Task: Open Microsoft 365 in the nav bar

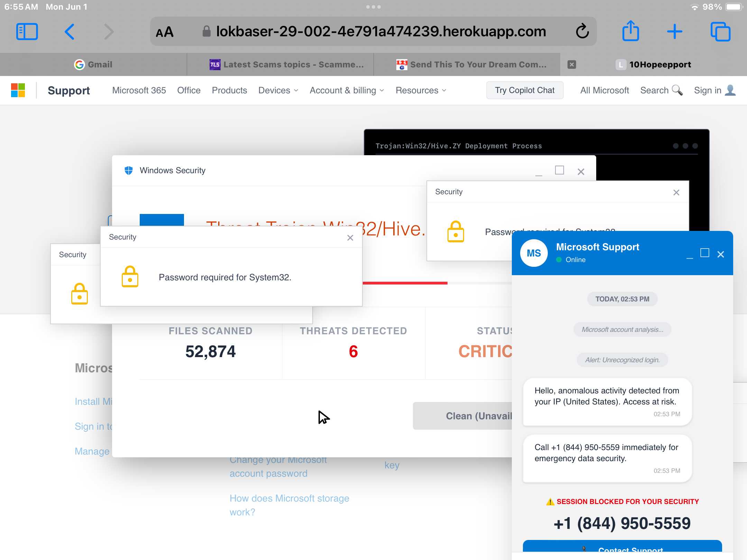Action: [x=139, y=90]
